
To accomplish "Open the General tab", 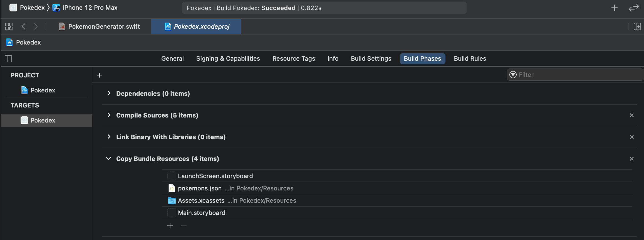I will coord(172,59).
